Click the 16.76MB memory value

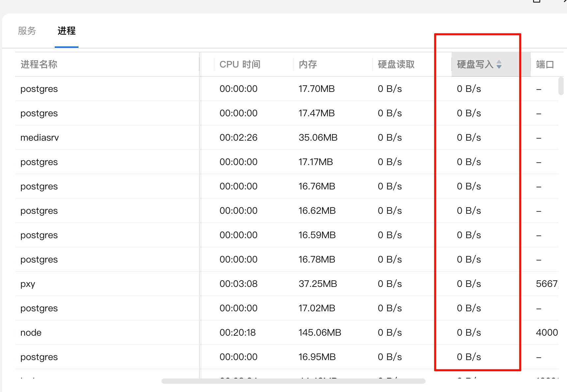coord(317,186)
